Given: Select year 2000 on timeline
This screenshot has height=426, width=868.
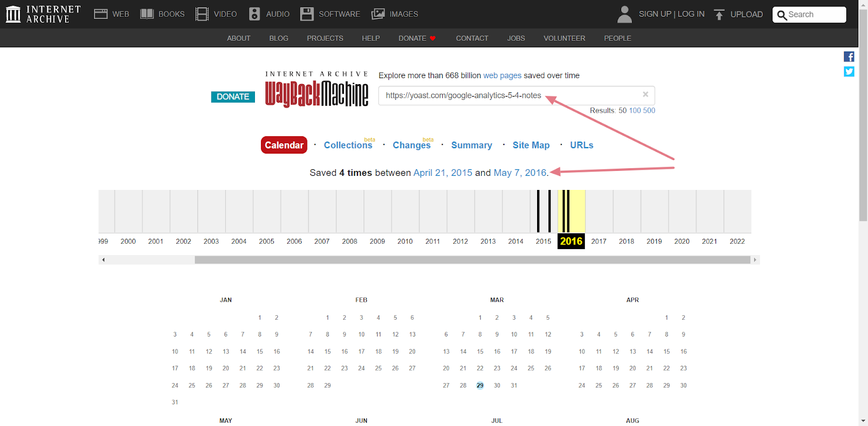Looking at the screenshot, I should 128,241.
